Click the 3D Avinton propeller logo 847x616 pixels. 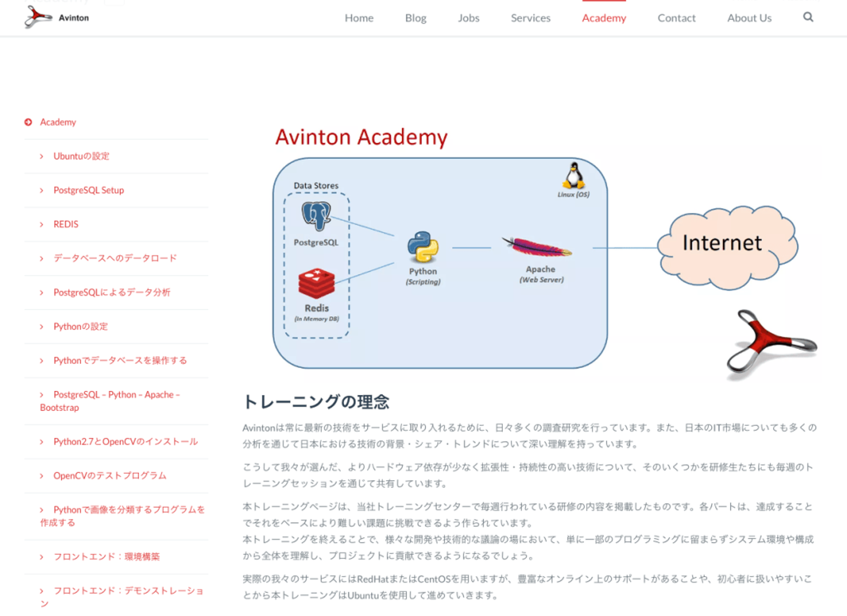coord(771,344)
